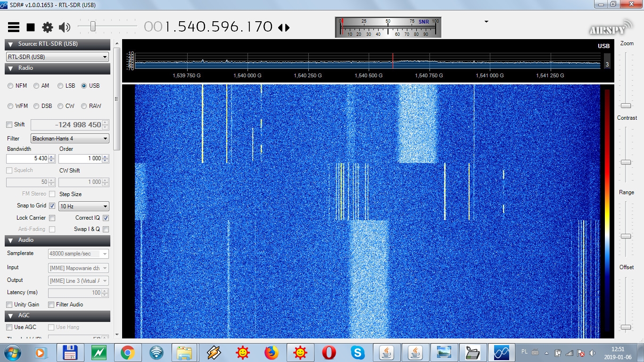Screen dimensions: 644x362
Task: Open the gear configuration settings
Action: click(48, 27)
